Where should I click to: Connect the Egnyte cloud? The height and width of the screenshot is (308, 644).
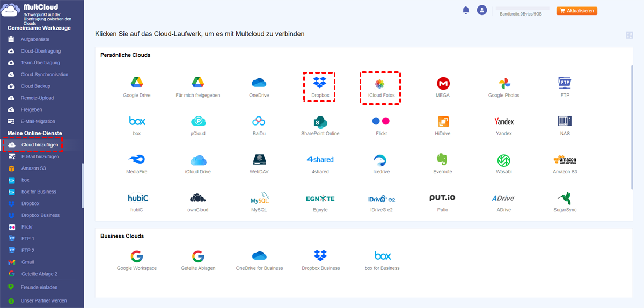pos(320,203)
